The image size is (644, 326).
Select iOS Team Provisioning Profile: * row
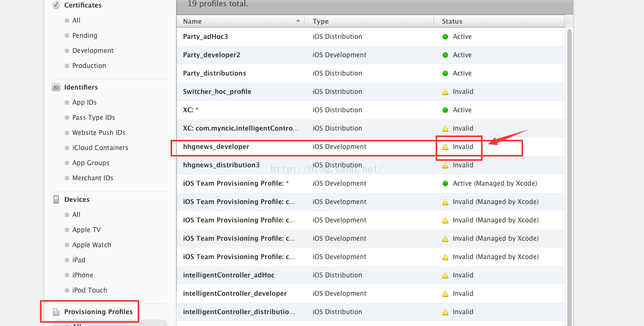371,184
